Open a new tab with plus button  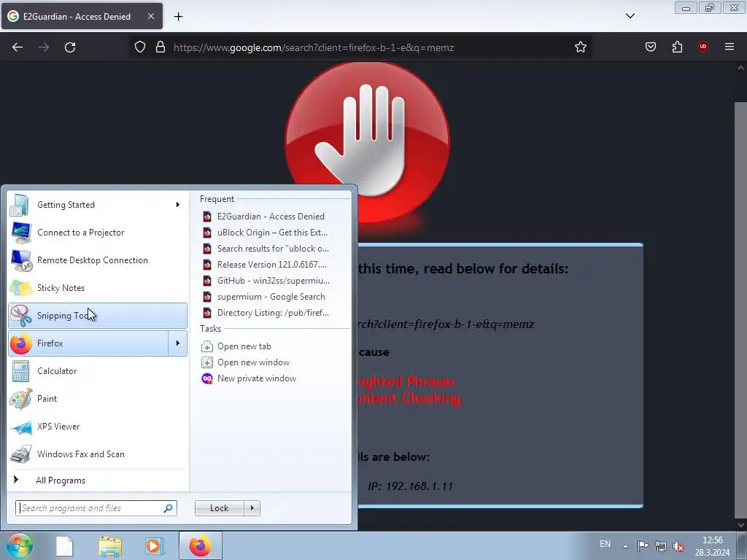pos(178,17)
